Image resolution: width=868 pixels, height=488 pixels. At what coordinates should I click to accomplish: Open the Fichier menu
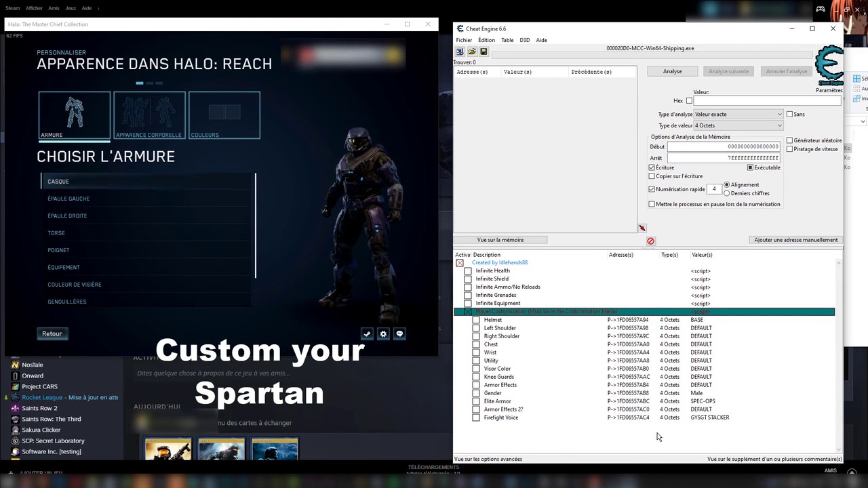[x=464, y=40]
